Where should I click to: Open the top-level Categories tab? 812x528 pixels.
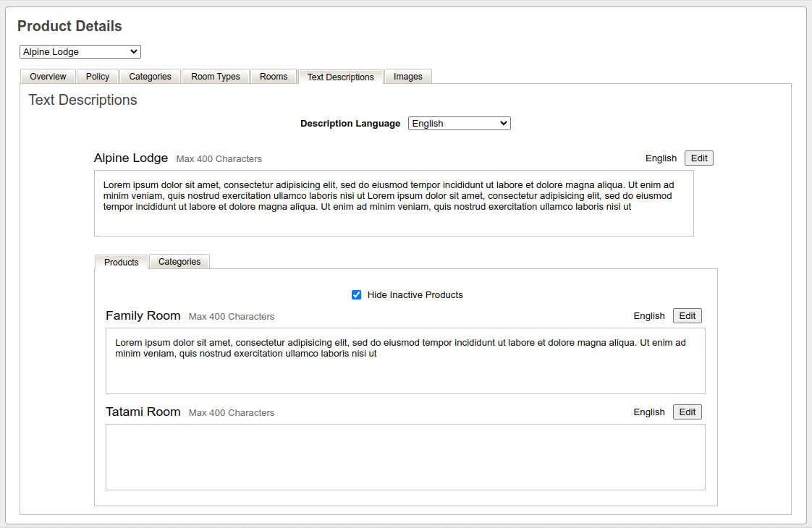(x=150, y=77)
